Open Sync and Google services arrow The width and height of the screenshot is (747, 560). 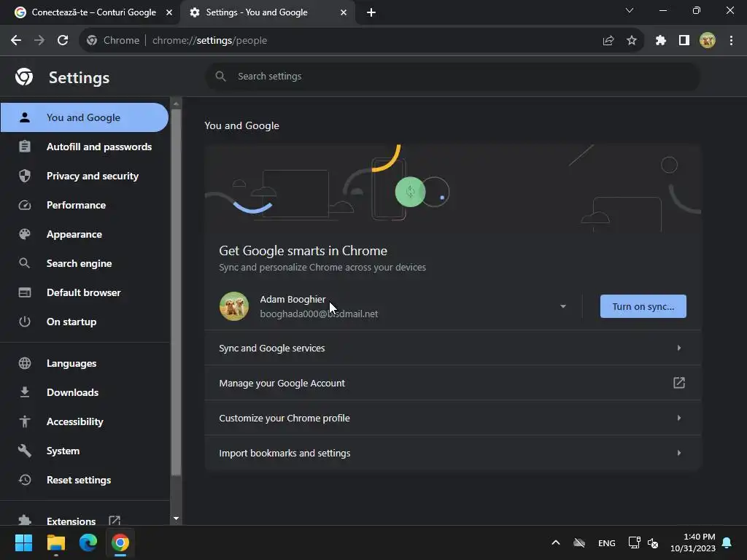point(679,348)
